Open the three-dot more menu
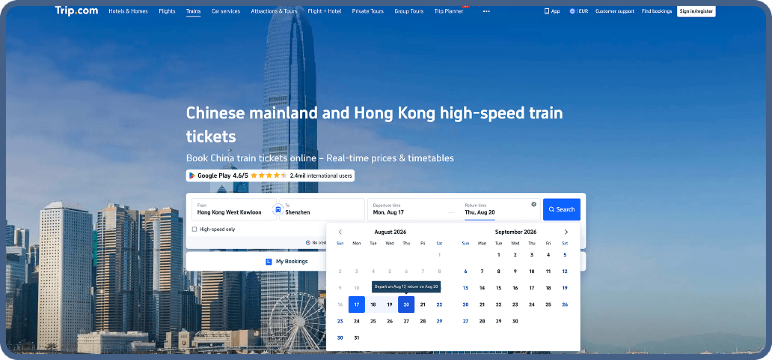Viewport: 772px width, 360px height. [486, 11]
